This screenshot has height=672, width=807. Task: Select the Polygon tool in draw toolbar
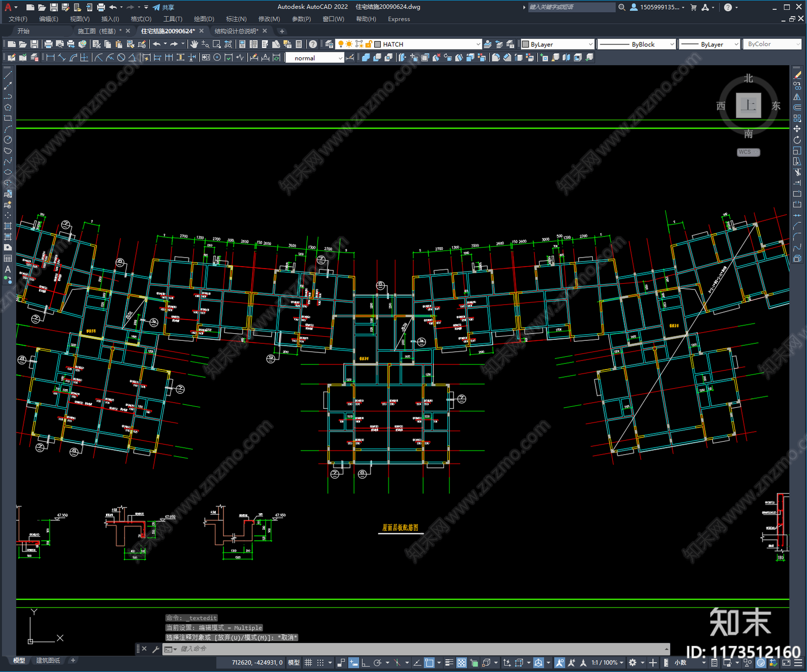(x=8, y=107)
